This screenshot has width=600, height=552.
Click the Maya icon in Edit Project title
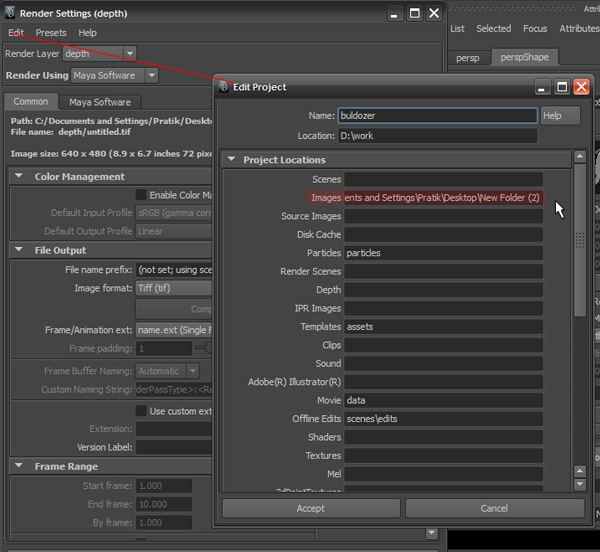click(x=224, y=86)
